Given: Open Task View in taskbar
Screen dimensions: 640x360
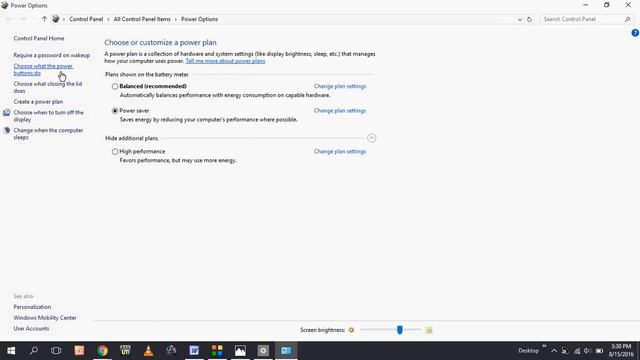Looking at the screenshot, I should coord(56,351).
